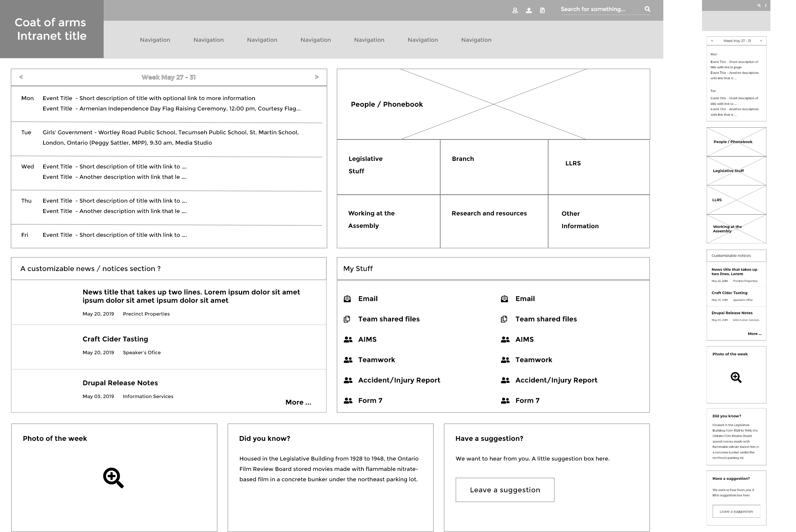
Task: Click the last Navigation item in the menu bar
Action: pyautogui.click(x=476, y=40)
